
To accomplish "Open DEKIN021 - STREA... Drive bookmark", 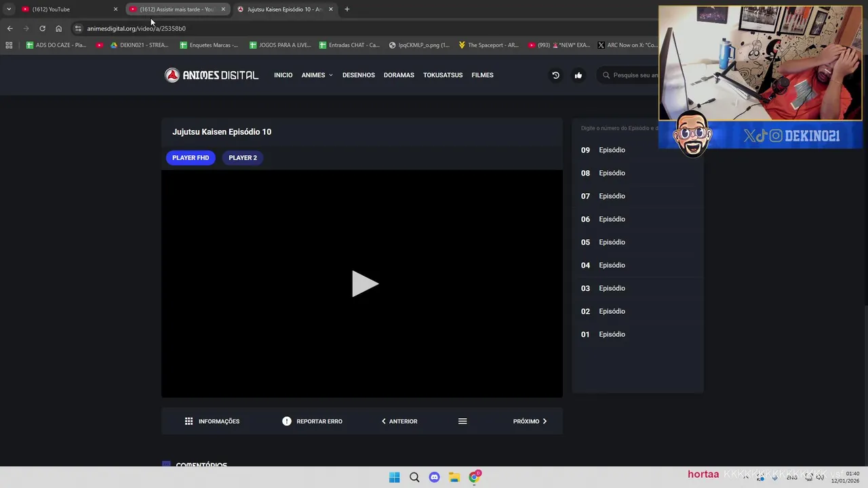I will click(x=139, y=45).
